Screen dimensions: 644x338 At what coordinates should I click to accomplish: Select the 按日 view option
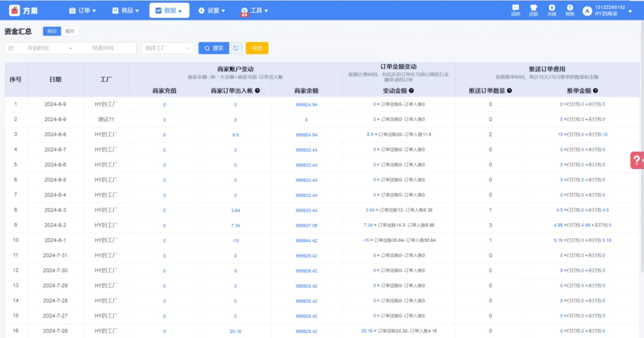pyautogui.click(x=52, y=32)
